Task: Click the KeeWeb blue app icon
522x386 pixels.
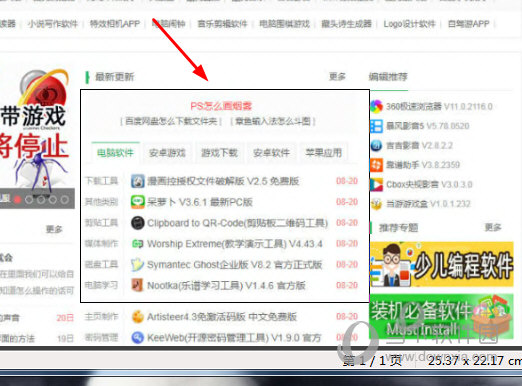Action: 138,338
